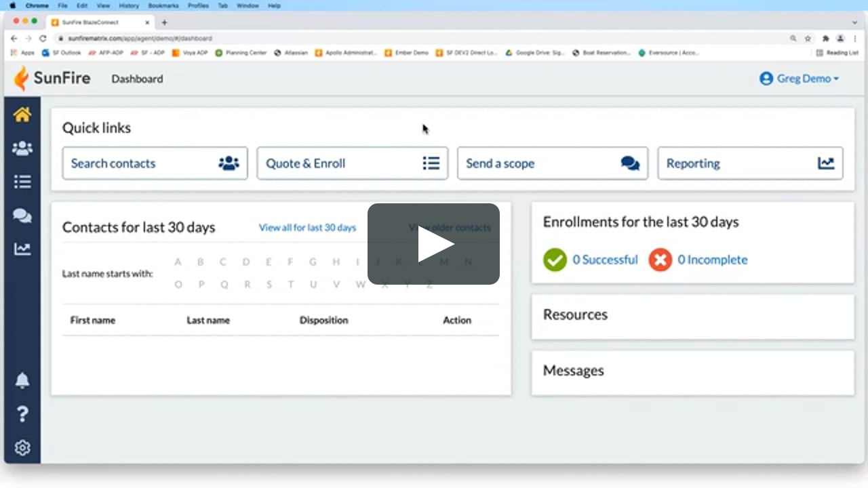
Task: Open Reading List button
Action: point(837,52)
